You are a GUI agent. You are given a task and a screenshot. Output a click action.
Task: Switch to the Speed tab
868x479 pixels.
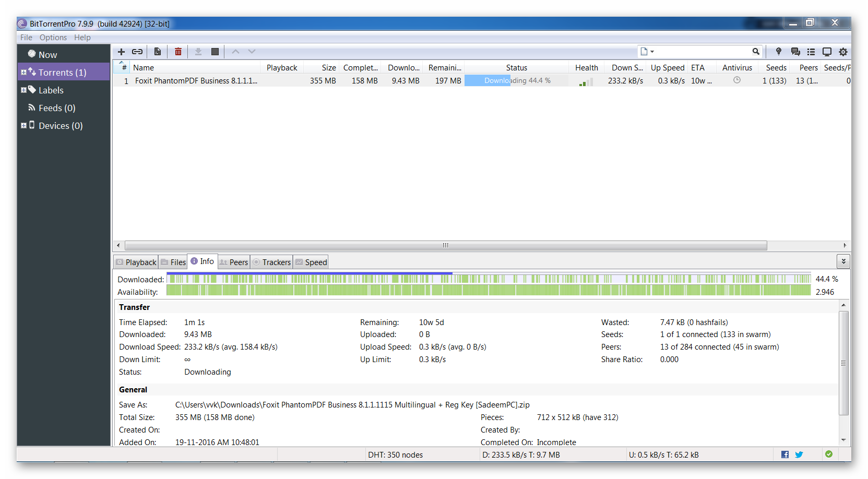point(311,262)
